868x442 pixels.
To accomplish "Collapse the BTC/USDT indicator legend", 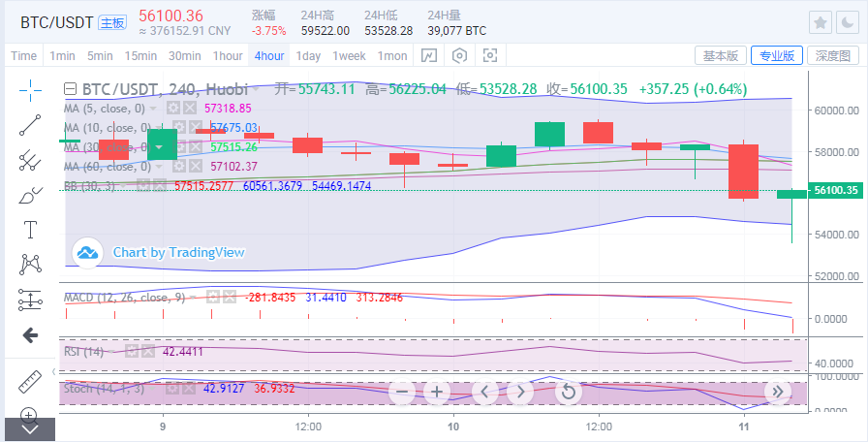I will (71, 89).
